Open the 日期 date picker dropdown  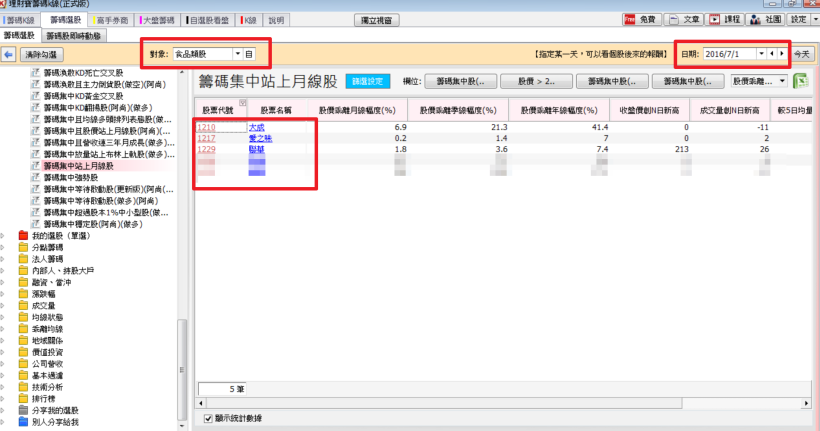(x=761, y=54)
